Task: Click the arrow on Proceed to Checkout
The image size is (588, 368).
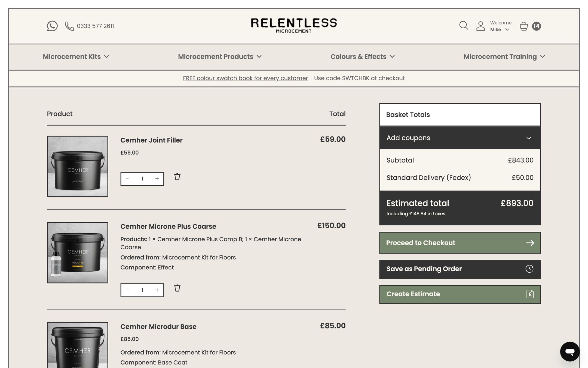Action: tap(530, 243)
